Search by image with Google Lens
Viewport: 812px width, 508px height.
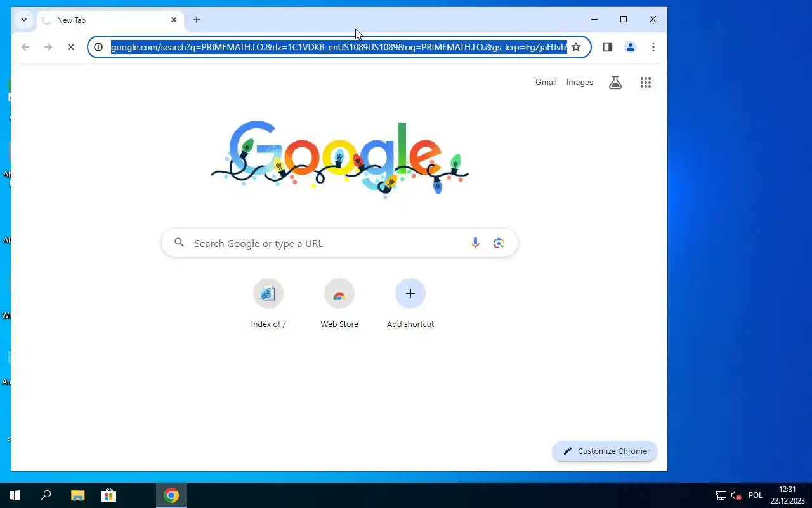tap(499, 243)
